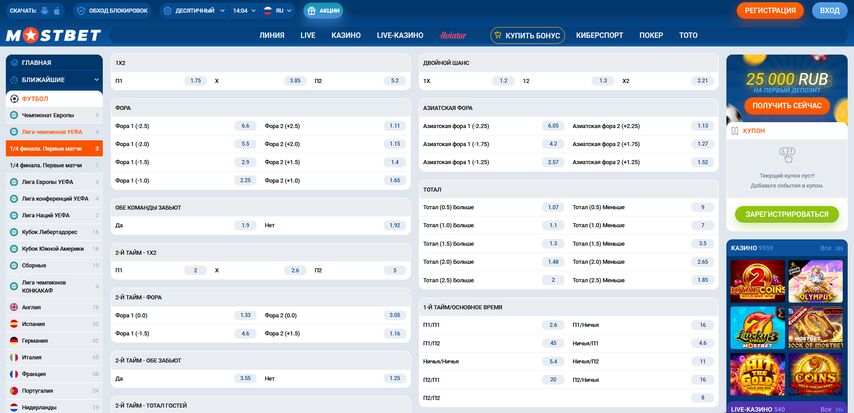Open the Gates of Olympus game thumbnail
854x413 pixels.
[x=815, y=281]
